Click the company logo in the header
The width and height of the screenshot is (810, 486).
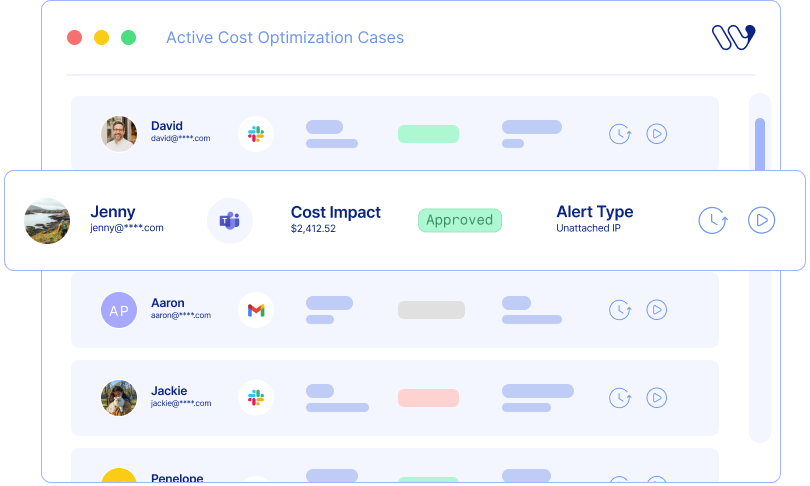pos(732,37)
